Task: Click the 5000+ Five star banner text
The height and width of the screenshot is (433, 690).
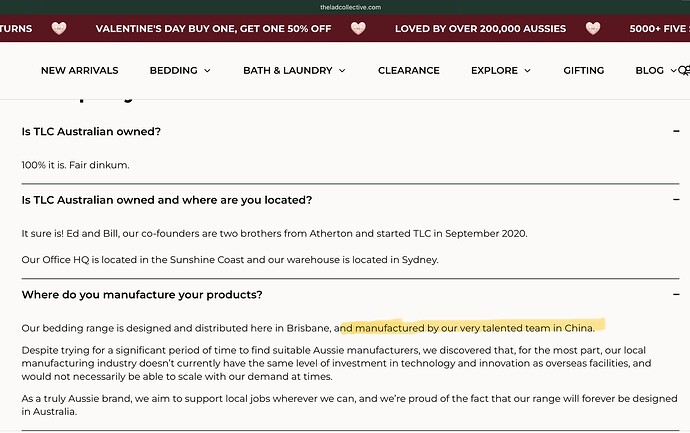Action: tap(659, 29)
